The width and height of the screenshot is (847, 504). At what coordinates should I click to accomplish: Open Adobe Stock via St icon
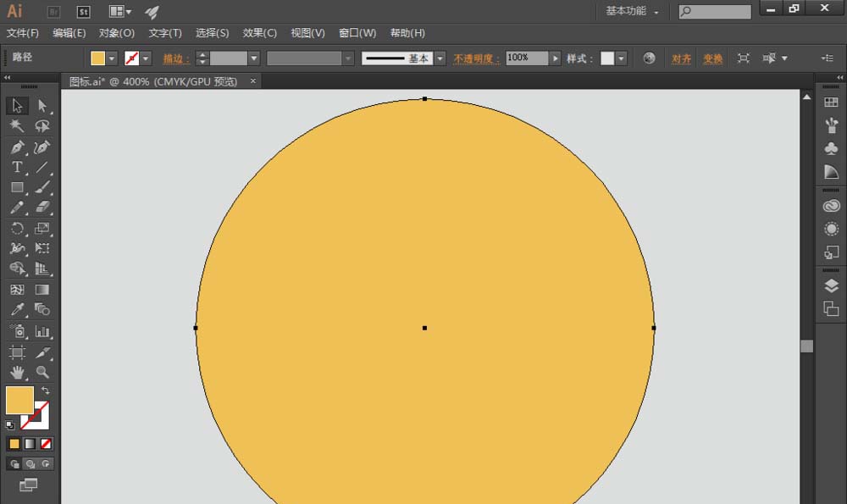click(x=83, y=12)
